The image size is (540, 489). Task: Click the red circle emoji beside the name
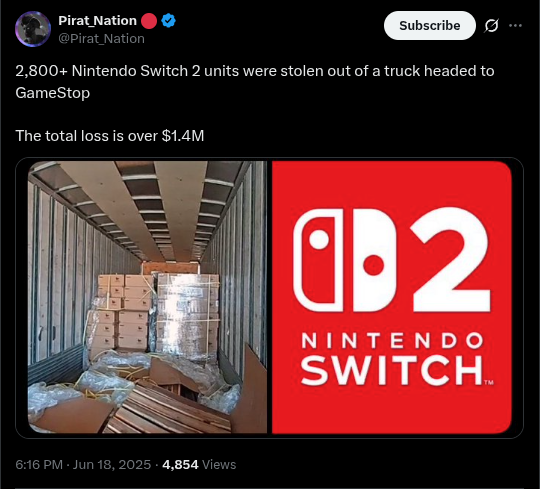(149, 21)
